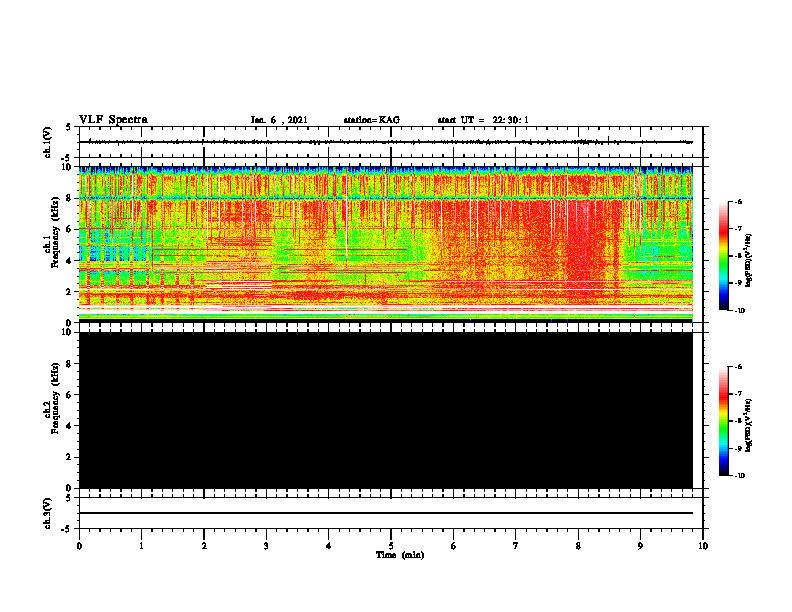Viewport: 792px width, 612px height.
Task: Click the log(PSD) label beside ch.1 colorbar
Action: 749,260
